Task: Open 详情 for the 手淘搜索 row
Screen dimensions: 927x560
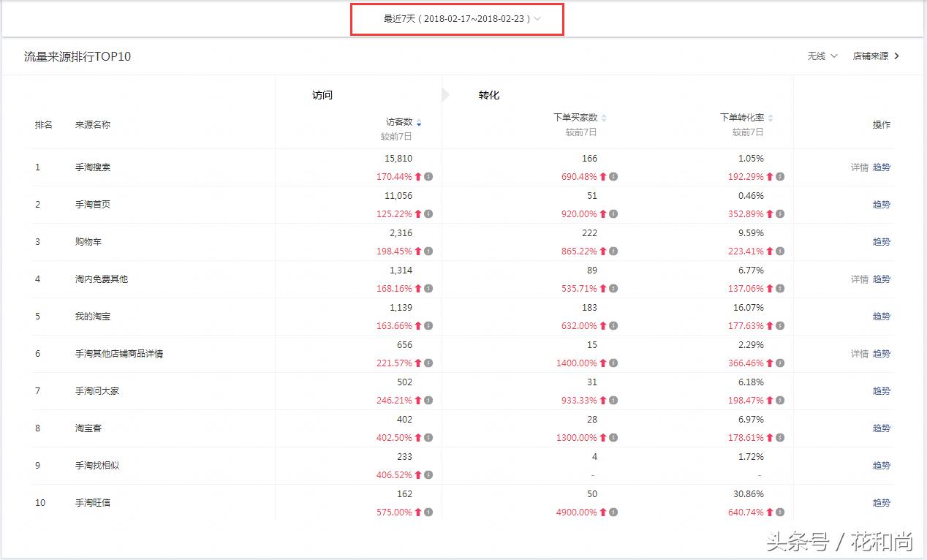Action: [x=858, y=167]
